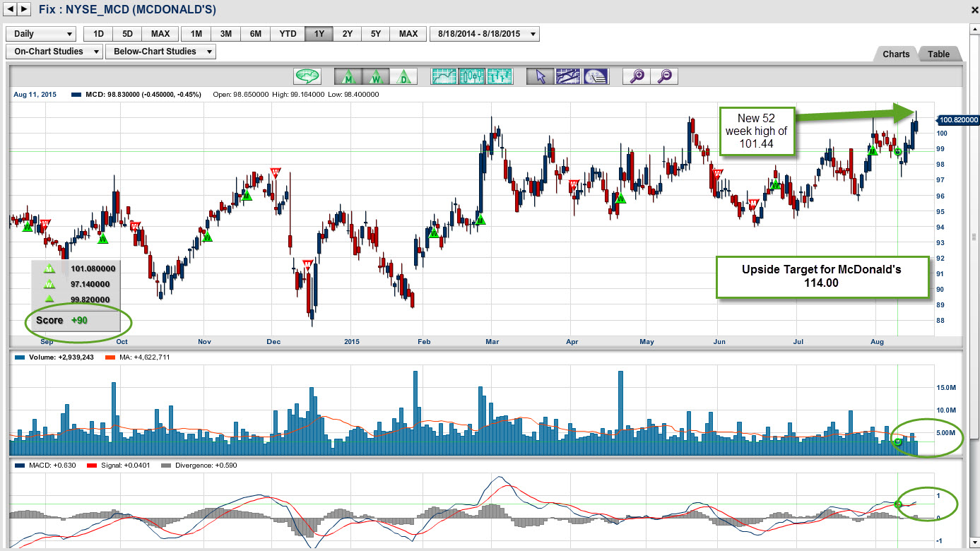Click the Fix : NYSE_MCD (MCDONALD'S) title
This screenshot has width=980, height=551.
128,10
